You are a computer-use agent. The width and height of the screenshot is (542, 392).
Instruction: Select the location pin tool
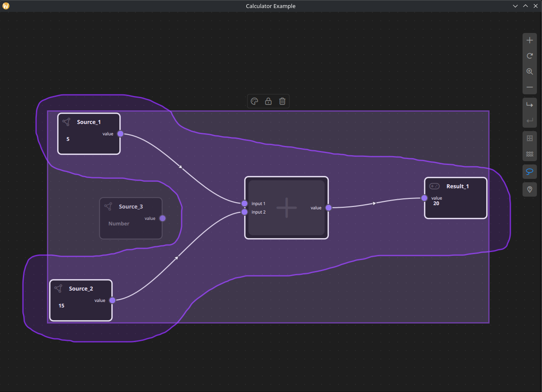point(530,189)
